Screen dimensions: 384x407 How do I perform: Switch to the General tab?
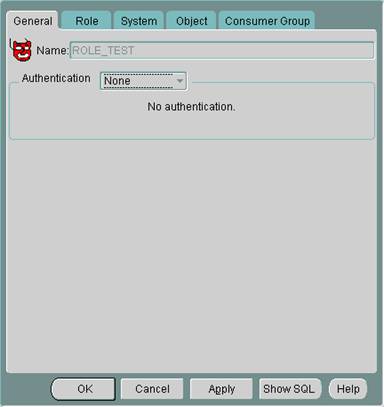tap(33, 21)
